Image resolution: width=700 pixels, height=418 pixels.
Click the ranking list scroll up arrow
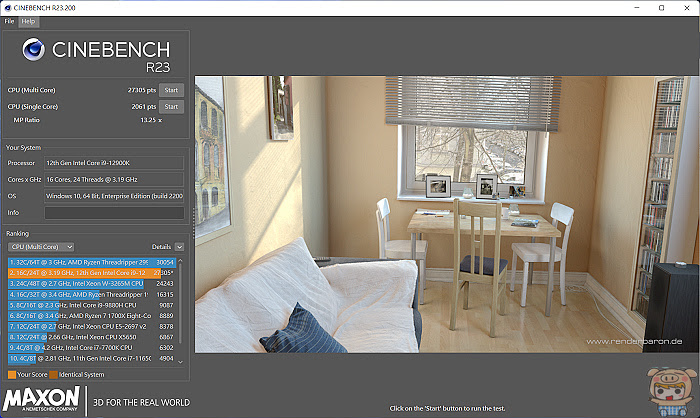coord(180,261)
